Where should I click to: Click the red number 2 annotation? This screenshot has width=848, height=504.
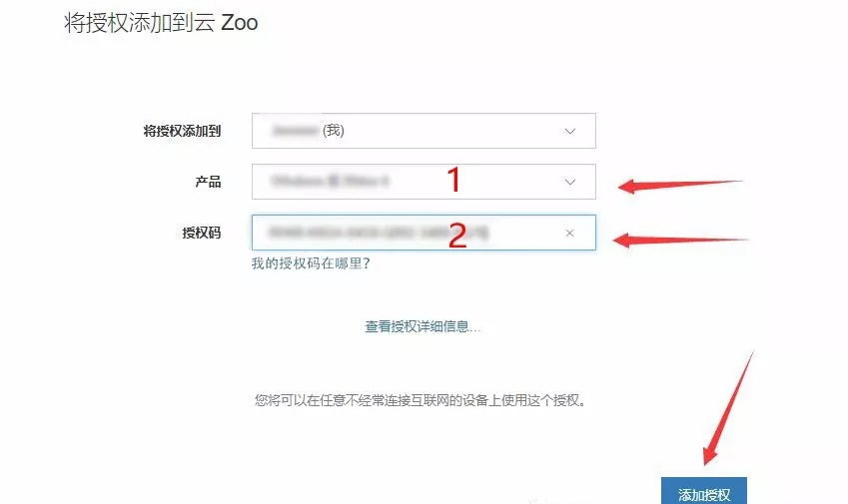coord(457,235)
